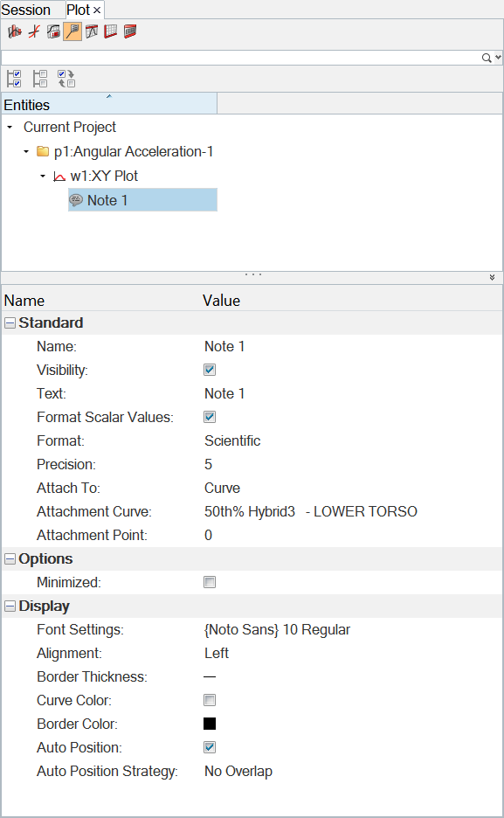Click the invert selection checkboxes icon
504x818 pixels.
(x=66, y=79)
